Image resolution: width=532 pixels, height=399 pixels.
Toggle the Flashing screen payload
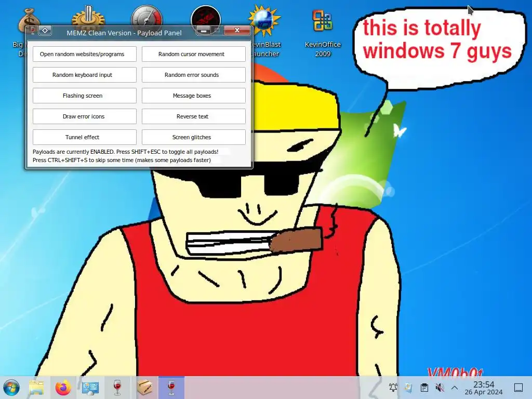pos(85,96)
